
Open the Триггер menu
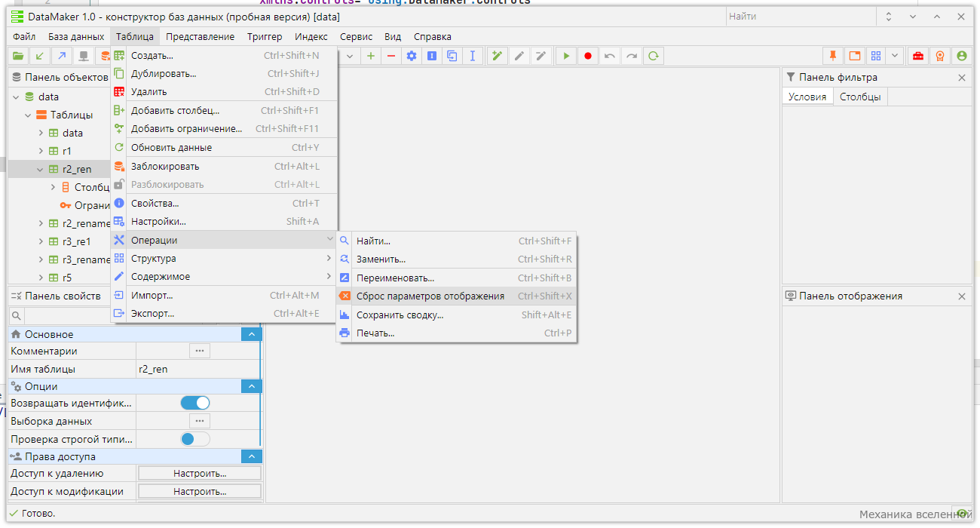tap(265, 36)
